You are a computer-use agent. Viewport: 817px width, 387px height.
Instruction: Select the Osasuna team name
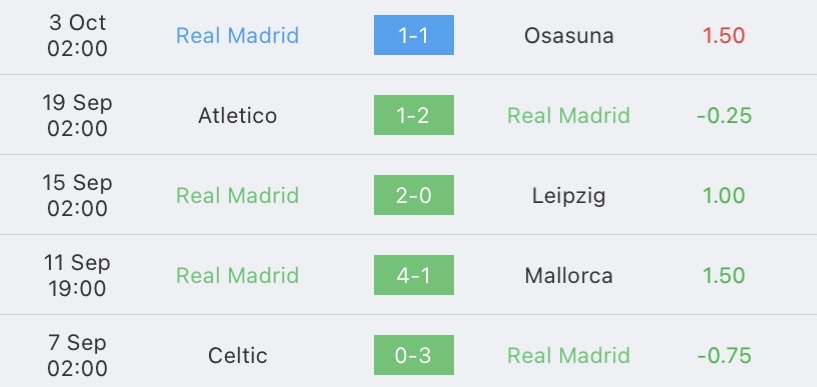coord(569,35)
